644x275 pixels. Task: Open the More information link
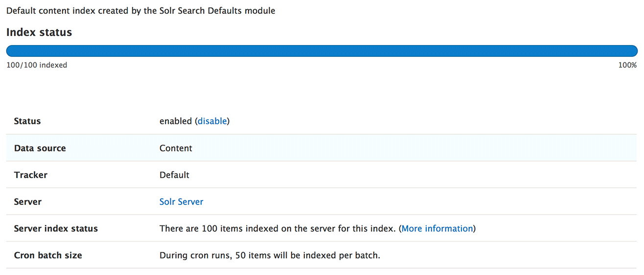[x=437, y=228]
